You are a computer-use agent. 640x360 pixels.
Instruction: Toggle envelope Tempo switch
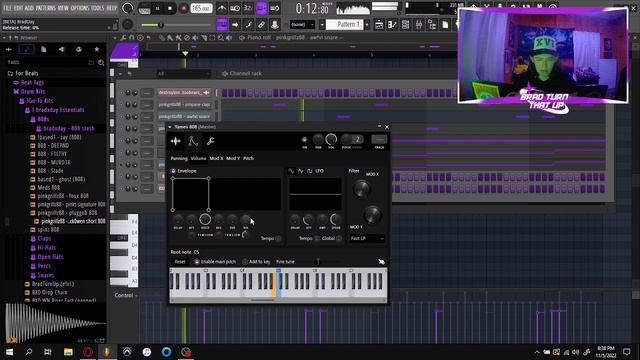click(278, 238)
